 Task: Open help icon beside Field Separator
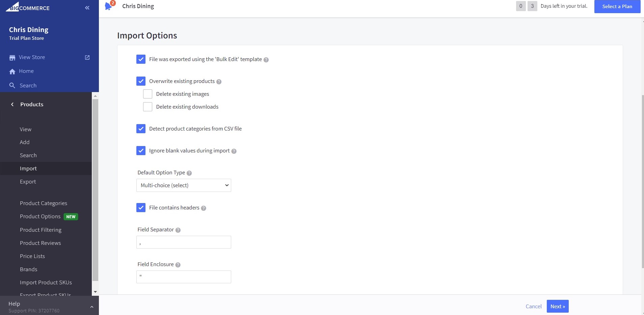point(178,230)
